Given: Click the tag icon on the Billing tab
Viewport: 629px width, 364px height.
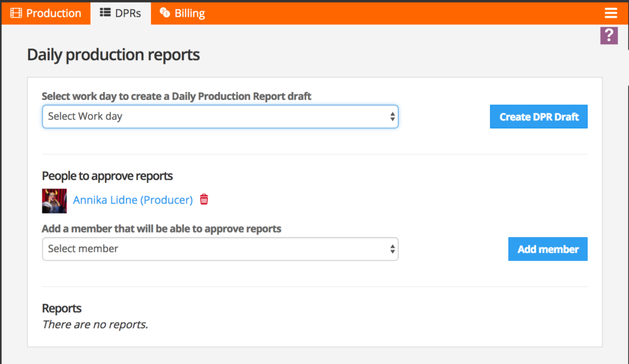Looking at the screenshot, I should tap(163, 12).
